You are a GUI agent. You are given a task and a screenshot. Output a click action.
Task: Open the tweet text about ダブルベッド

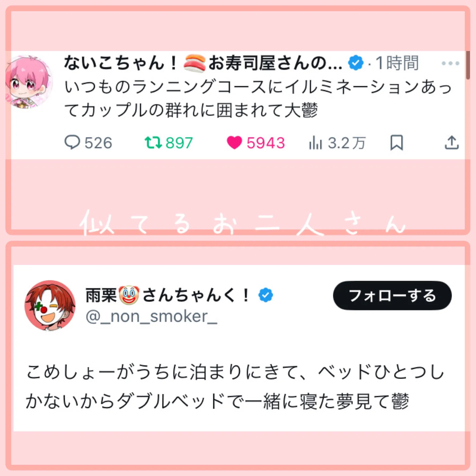[x=235, y=387]
